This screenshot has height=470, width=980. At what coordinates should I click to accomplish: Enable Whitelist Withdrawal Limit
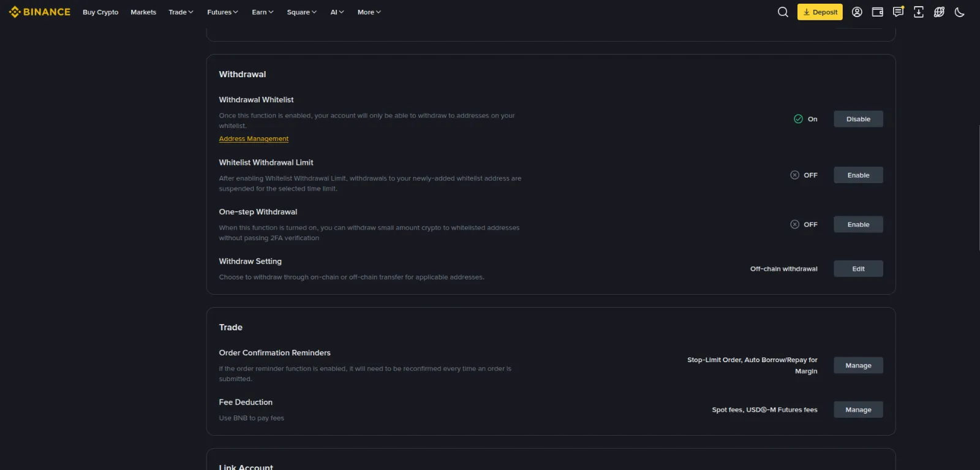[x=858, y=175]
